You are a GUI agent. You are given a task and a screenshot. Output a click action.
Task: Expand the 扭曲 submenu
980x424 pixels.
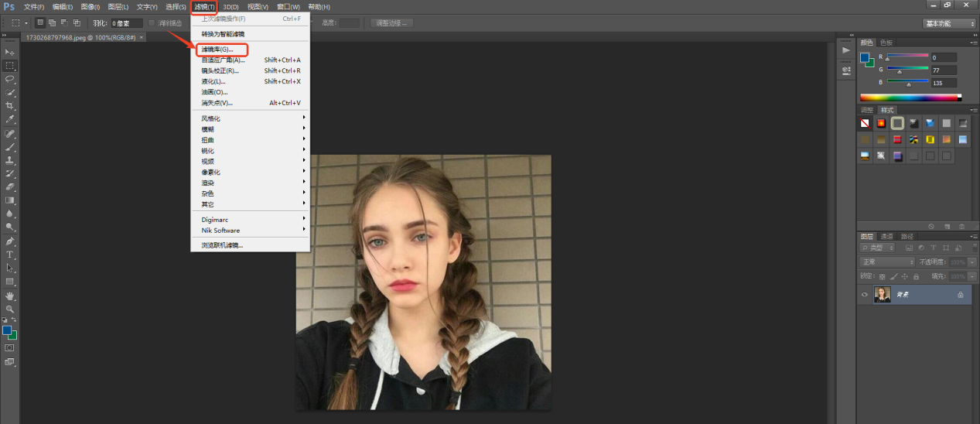[x=251, y=140]
